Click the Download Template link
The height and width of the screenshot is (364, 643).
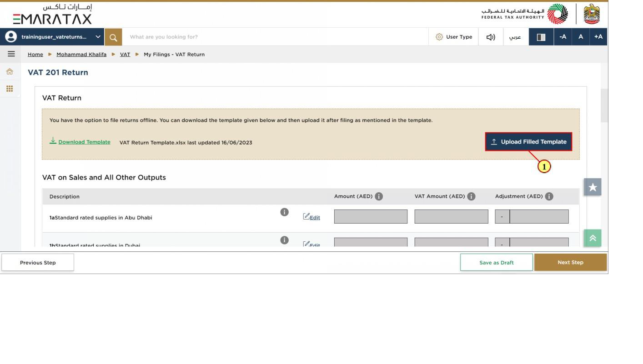tap(80, 141)
